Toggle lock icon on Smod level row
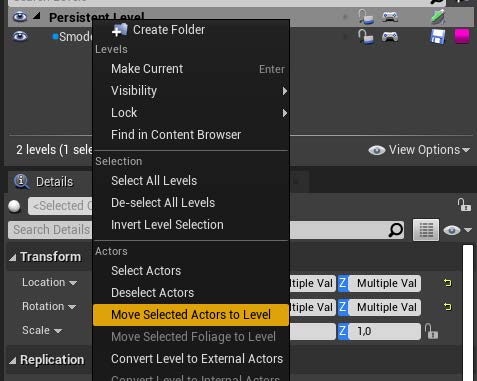Viewport: 477px width, 381px height. (366, 37)
